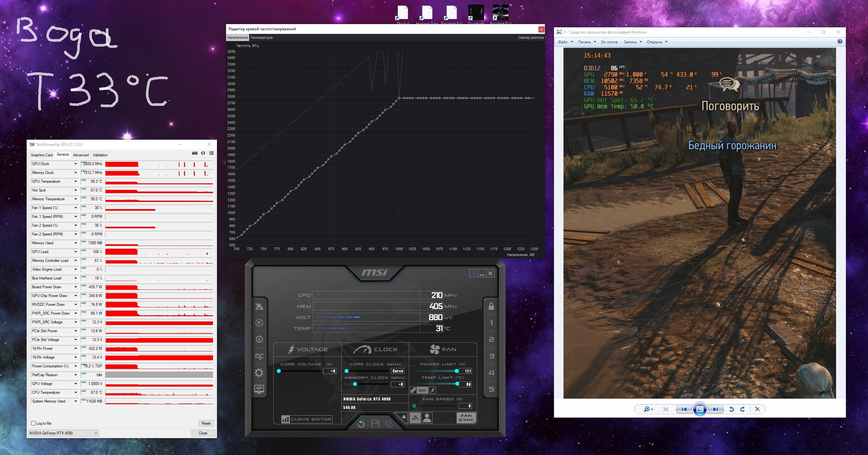Open the Печать menu dropdown

click(587, 42)
